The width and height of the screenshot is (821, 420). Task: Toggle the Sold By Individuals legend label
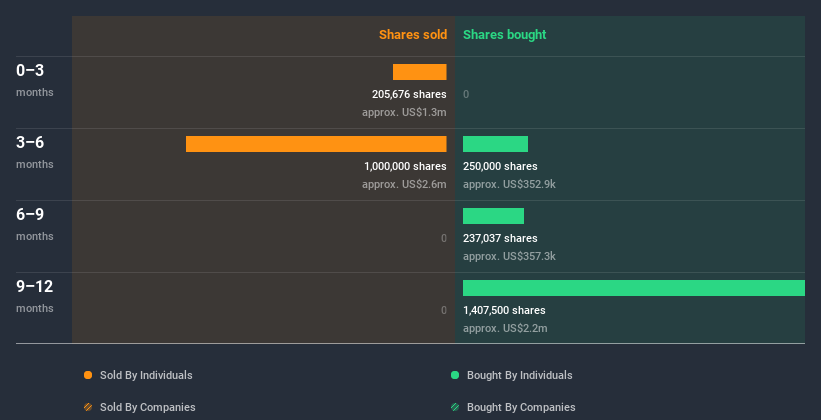tap(146, 375)
